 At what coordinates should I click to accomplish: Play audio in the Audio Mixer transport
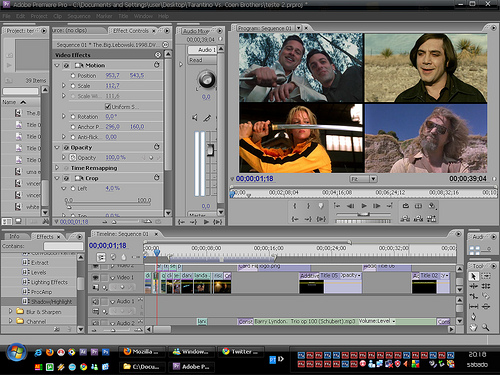point(206,222)
